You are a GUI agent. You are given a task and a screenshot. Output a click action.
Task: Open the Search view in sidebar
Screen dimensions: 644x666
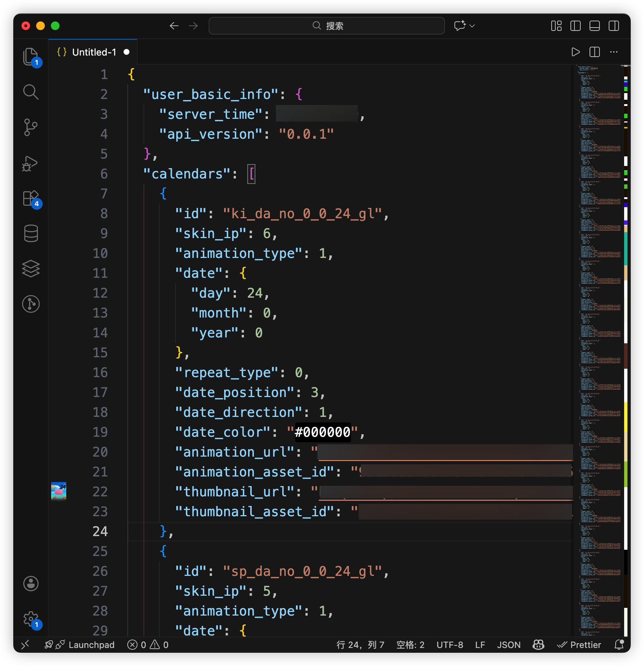[x=31, y=92]
